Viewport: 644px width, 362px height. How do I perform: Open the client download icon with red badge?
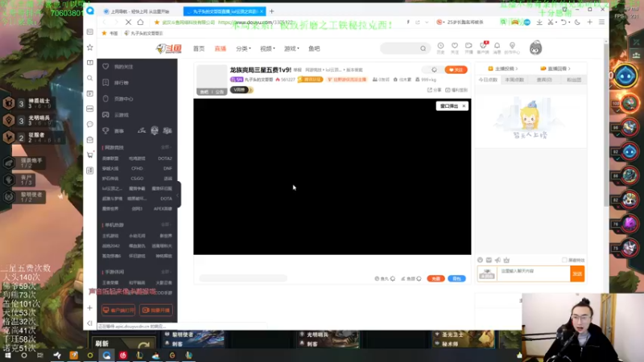pos(483,47)
